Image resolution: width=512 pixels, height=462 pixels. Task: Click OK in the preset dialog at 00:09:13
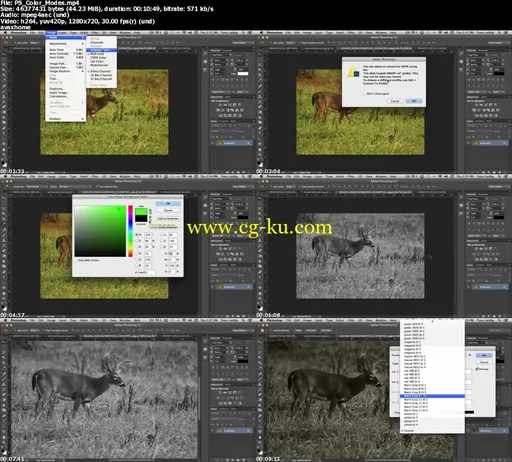pos(484,355)
